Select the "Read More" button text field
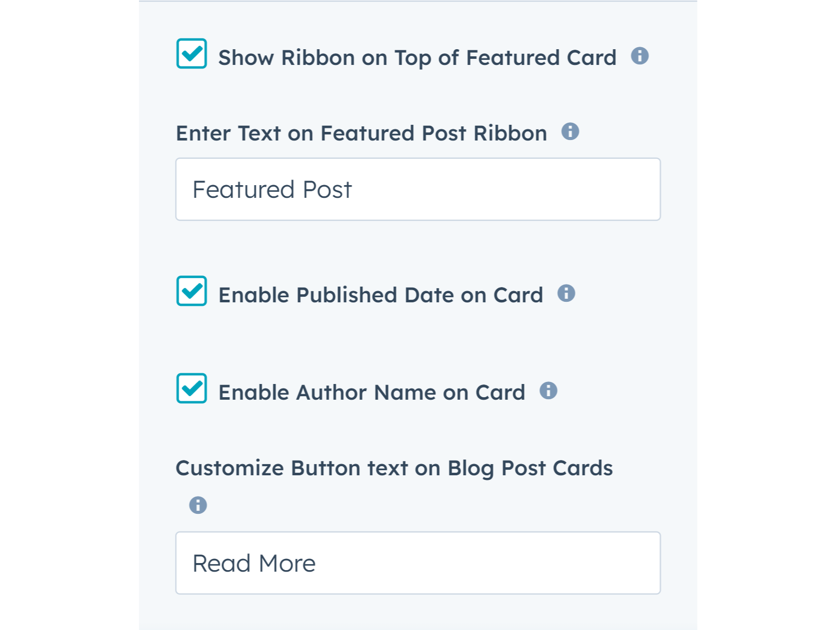840x630 pixels. pyautogui.click(x=416, y=563)
